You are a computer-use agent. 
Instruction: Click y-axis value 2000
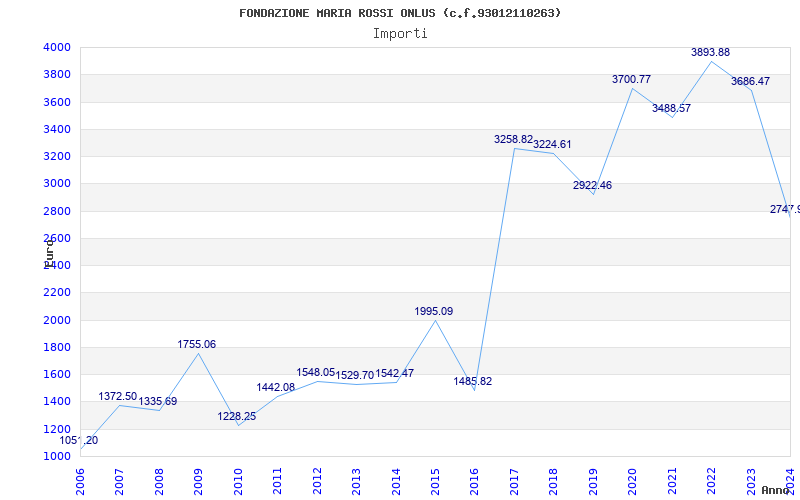pos(58,320)
